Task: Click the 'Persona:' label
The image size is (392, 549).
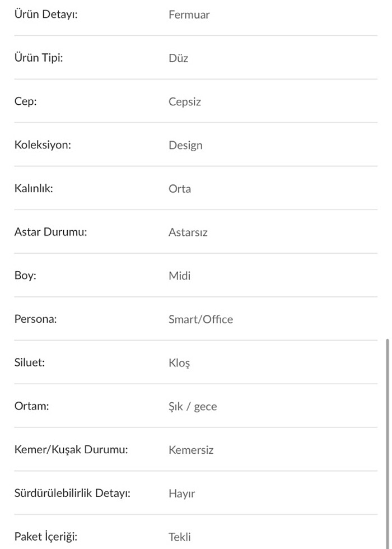Action: [36, 319]
